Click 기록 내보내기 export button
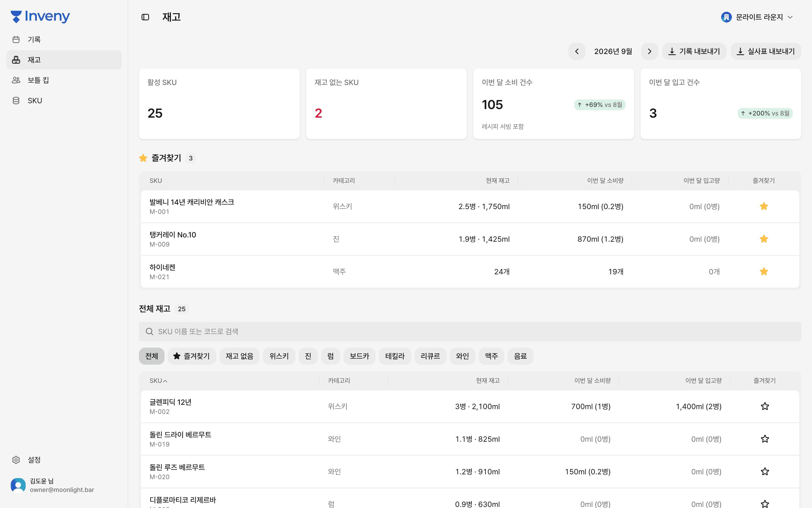Screen dimensions: 812x508 tap(694, 51)
